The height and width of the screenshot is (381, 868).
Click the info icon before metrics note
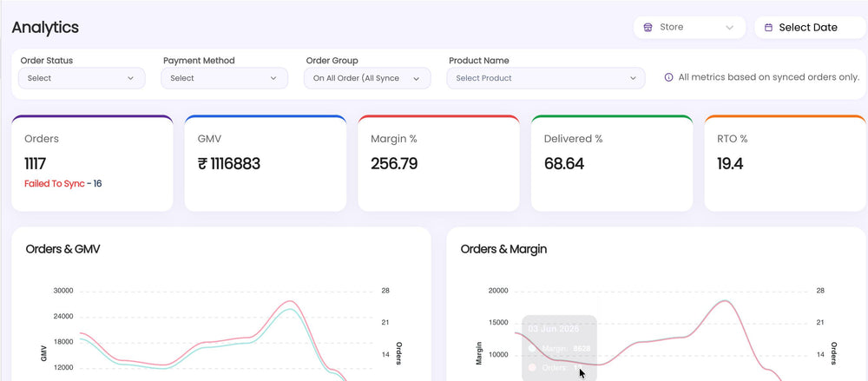coord(668,77)
